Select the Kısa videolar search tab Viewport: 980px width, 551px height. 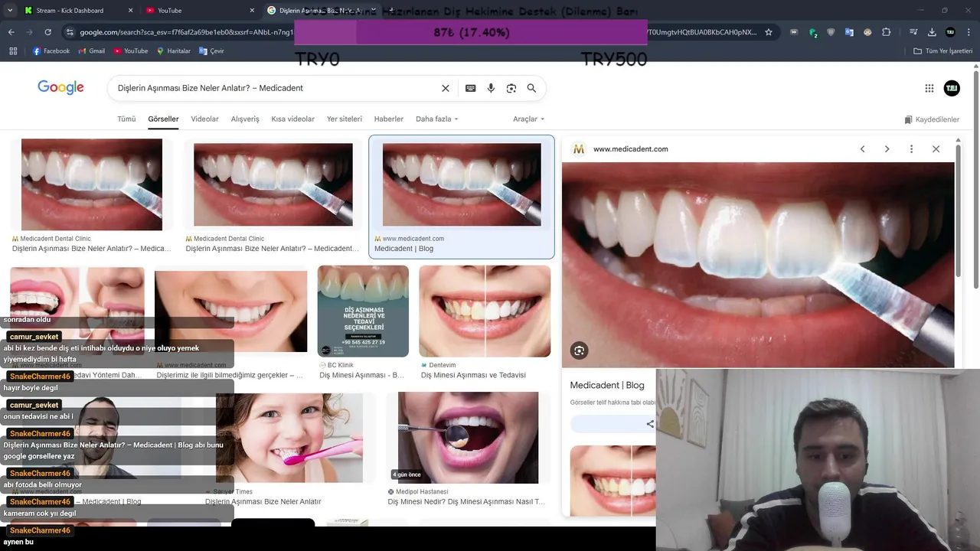293,119
